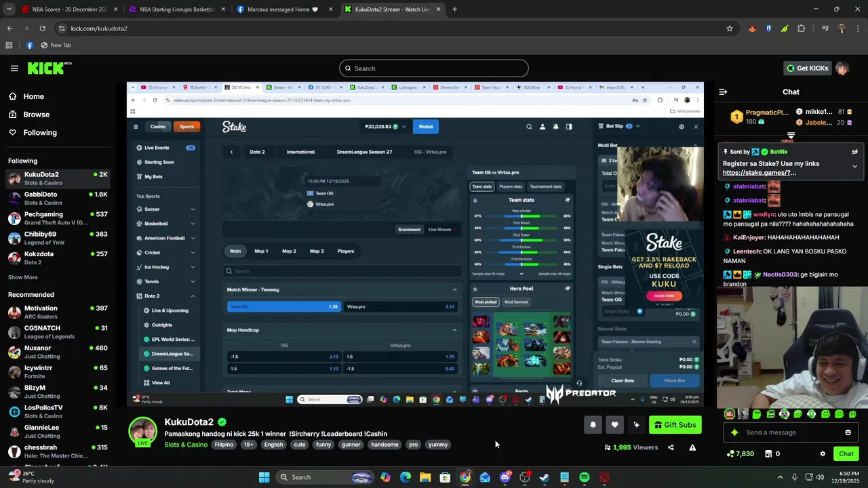The width and height of the screenshot is (868, 488).
Task: Toggle the heart follow button
Action: click(x=614, y=425)
